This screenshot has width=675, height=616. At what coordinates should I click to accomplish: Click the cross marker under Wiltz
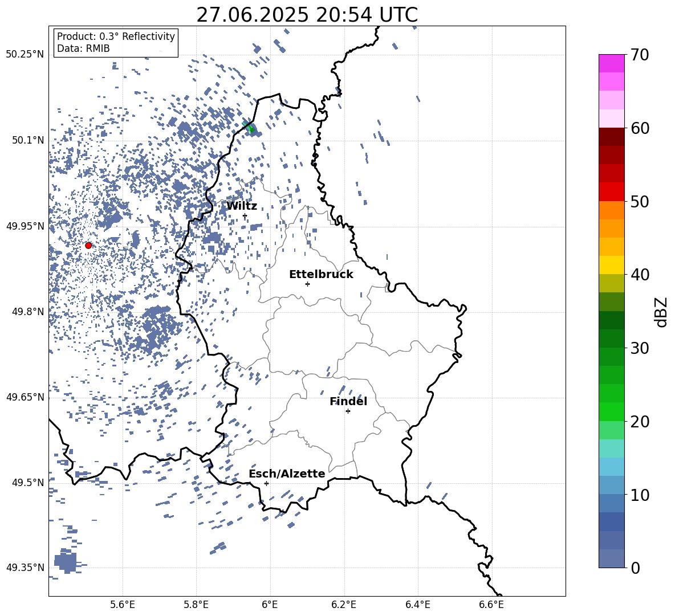click(245, 216)
